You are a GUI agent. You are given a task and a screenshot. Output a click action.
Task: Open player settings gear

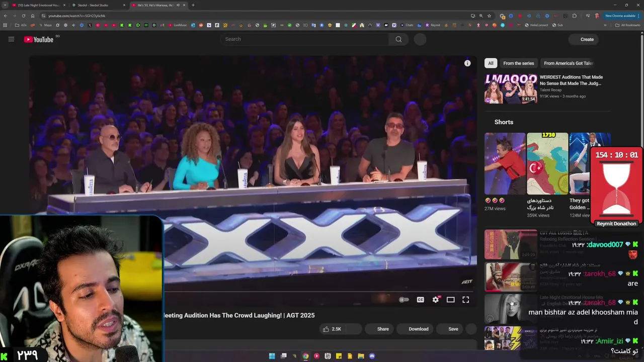click(x=436, y=300)
